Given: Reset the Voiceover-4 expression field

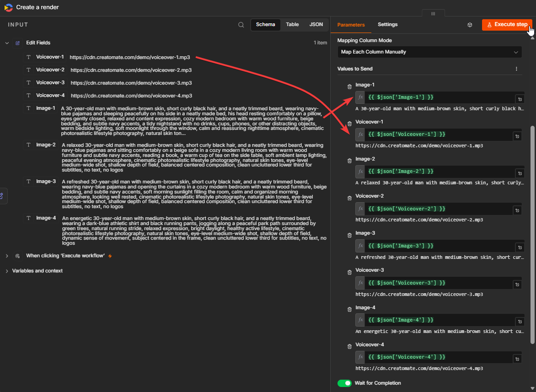Looking at the screenshot, I should coord(517,359).
